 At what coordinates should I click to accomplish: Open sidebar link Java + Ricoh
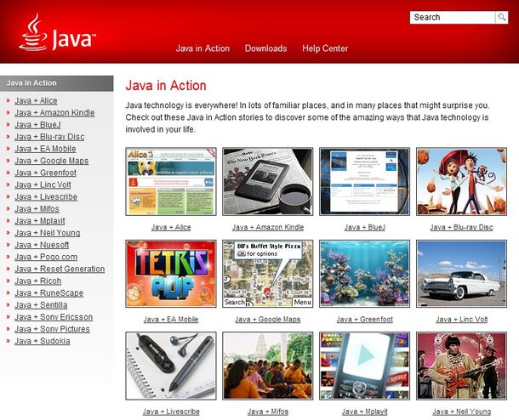click(38, 281)
